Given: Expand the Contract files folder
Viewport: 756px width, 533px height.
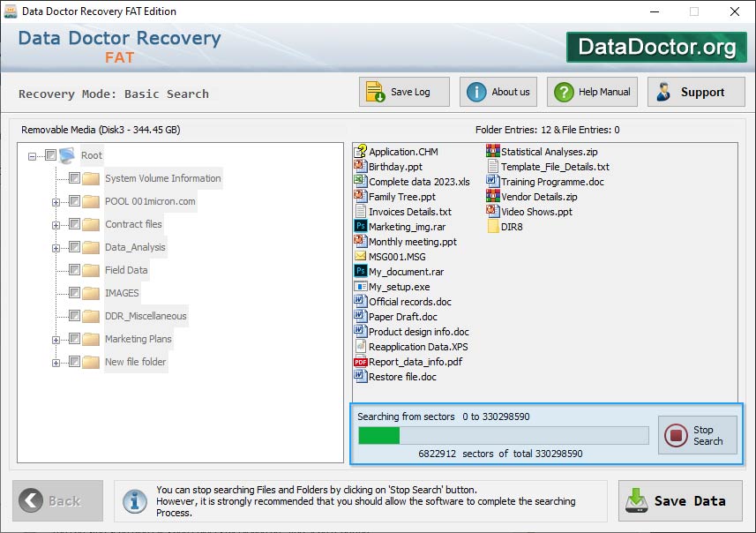Looking at the screenshot, I should click(56, 225).
